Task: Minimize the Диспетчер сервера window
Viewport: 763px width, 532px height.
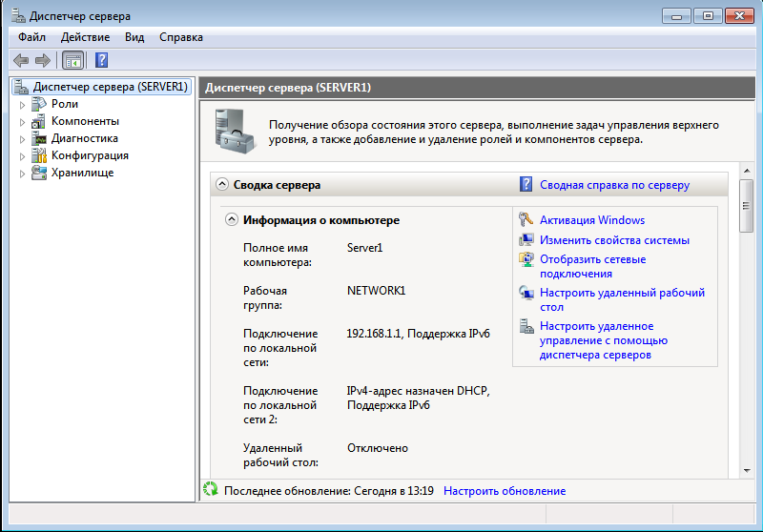Action: pos(676,16)
